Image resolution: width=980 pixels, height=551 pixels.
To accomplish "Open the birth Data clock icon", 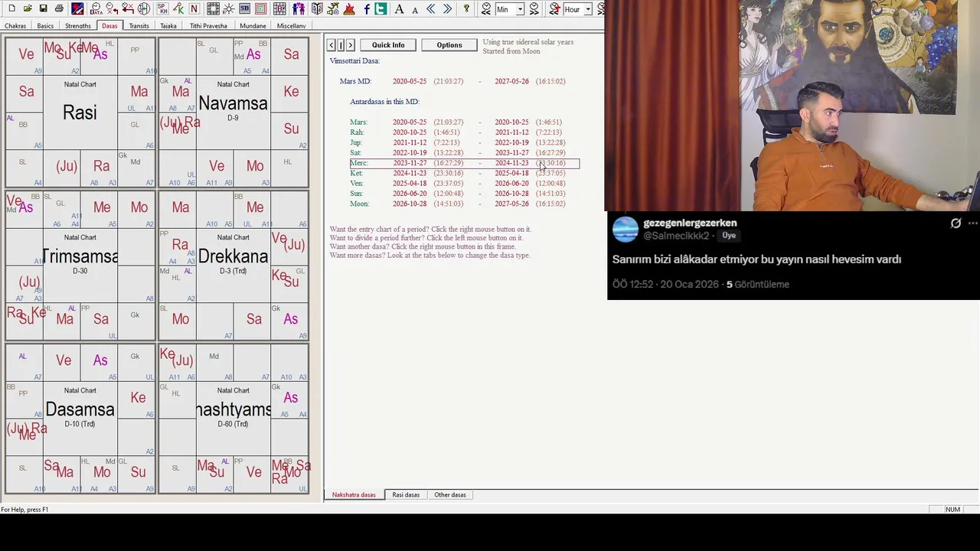I will point(96,8).
